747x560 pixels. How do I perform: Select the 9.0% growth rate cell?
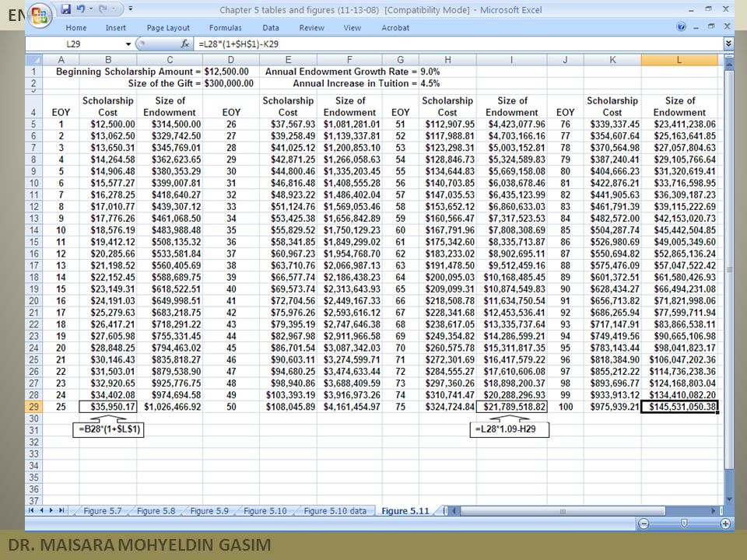(x=447, y=72)
